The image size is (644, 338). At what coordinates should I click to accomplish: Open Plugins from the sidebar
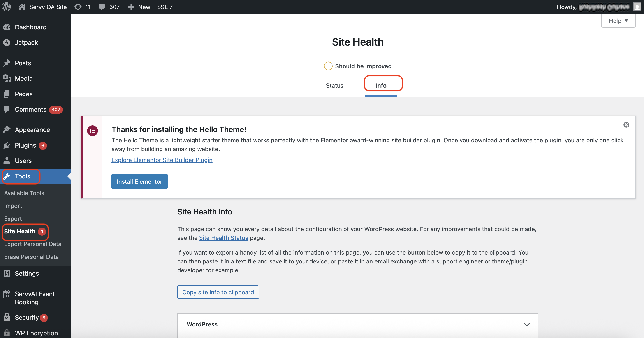(25, 145)
